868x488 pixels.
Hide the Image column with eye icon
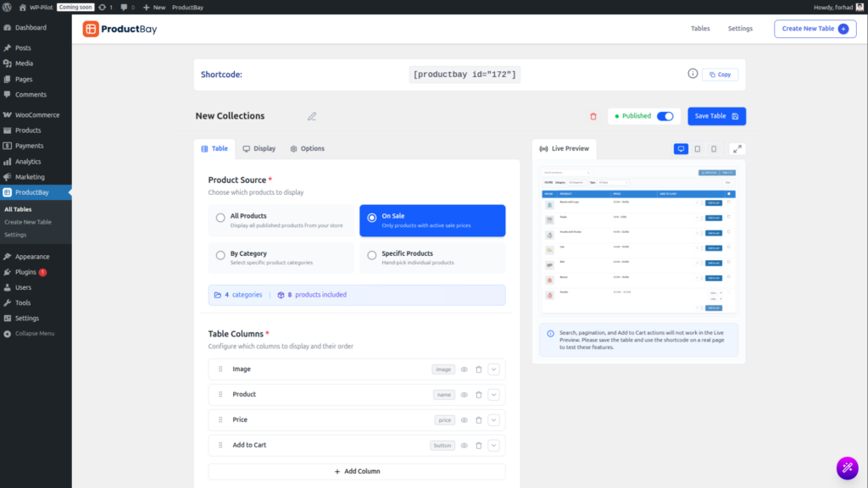[464, 369]
